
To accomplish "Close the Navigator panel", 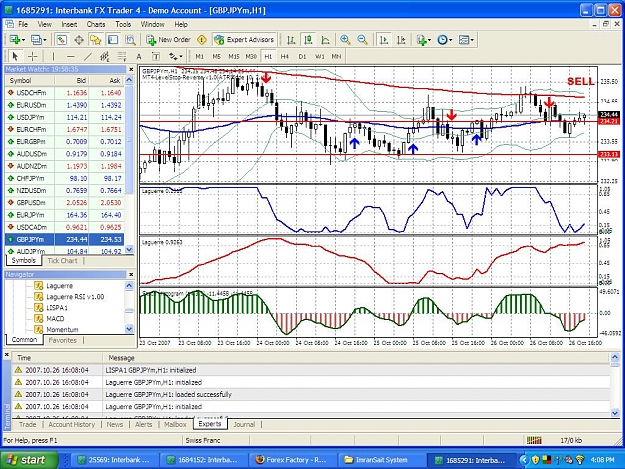I will click(x=131, y=275).
